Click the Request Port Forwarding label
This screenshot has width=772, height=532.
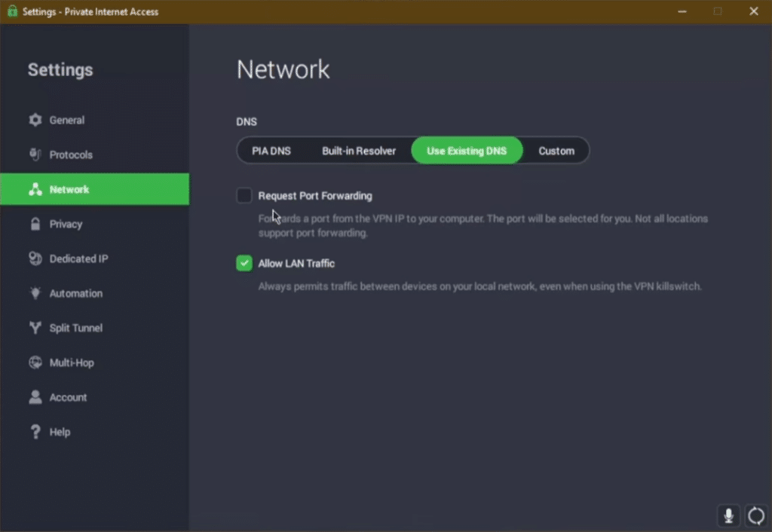click(x=315, y=196)
